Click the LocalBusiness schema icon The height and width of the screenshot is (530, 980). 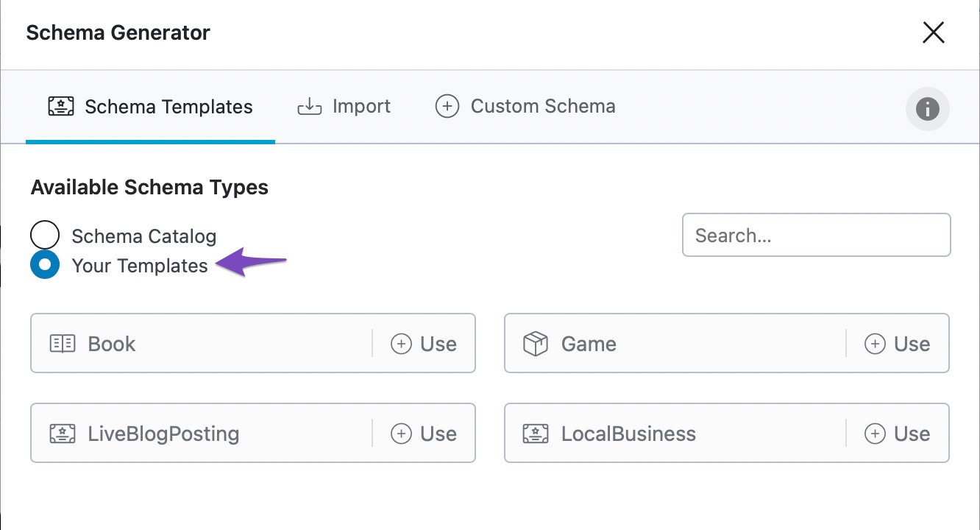tap(536, 434)
